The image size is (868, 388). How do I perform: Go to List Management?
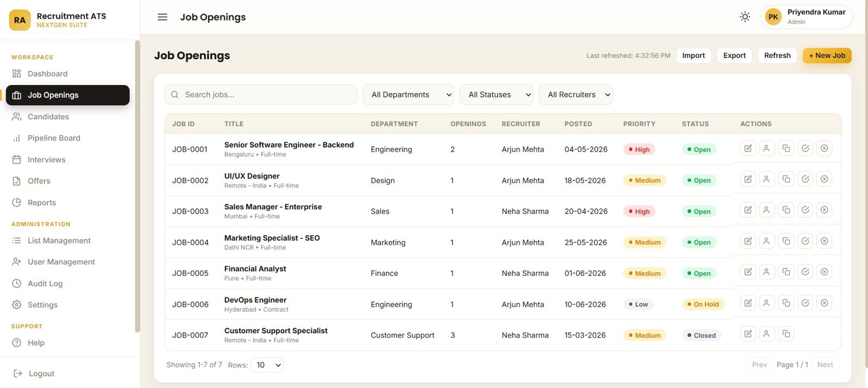tap(68, 241)
